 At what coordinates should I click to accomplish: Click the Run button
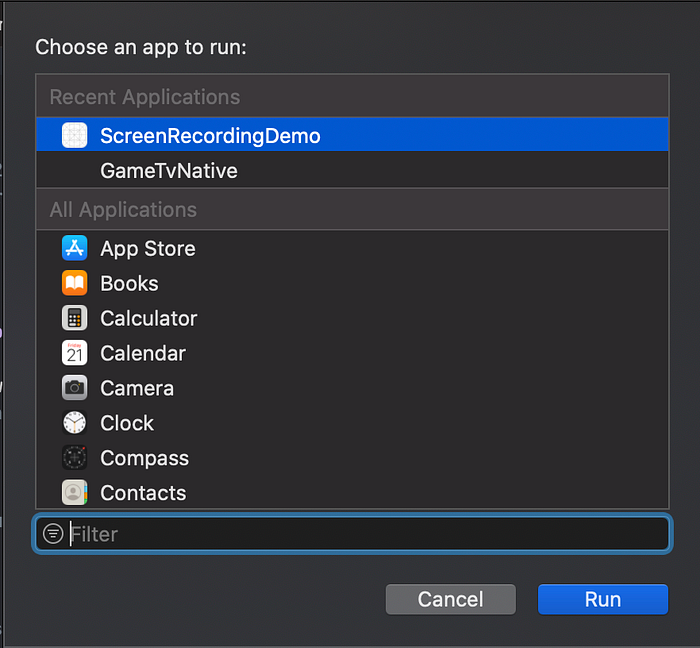coord(603,599)
